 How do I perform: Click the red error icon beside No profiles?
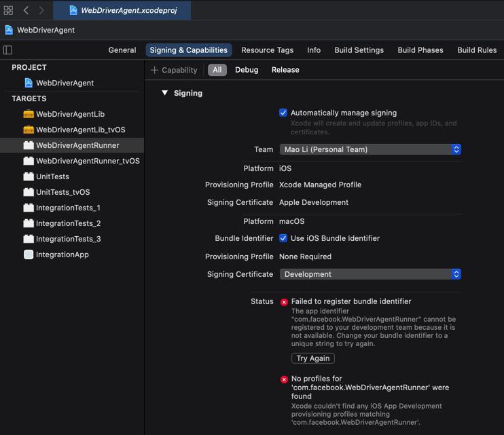[x=284, y=379]
